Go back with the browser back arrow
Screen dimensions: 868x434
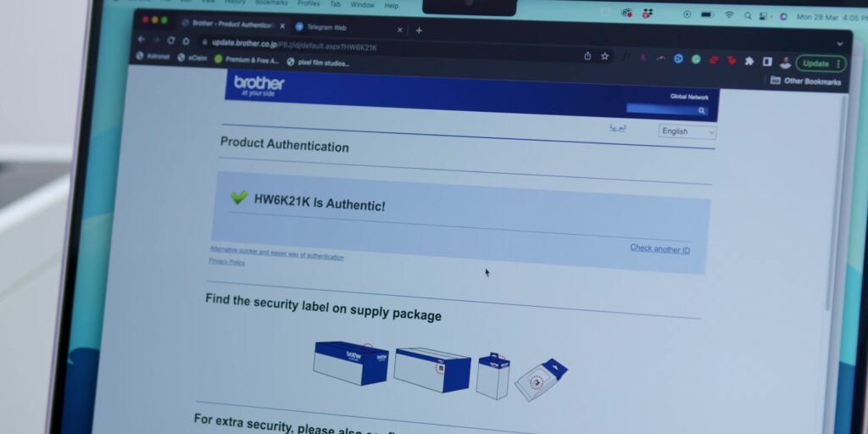tap(141, 39)
